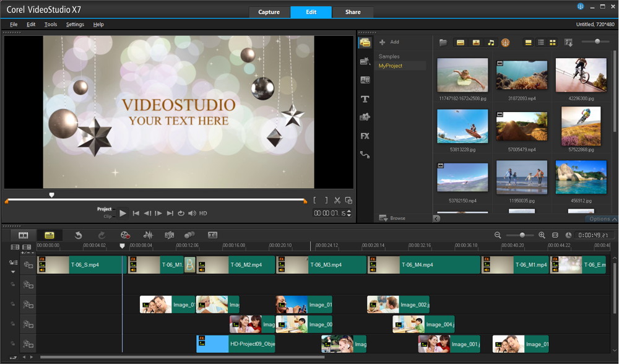
Task: Expand the Options panel
Action: point(602,219)
